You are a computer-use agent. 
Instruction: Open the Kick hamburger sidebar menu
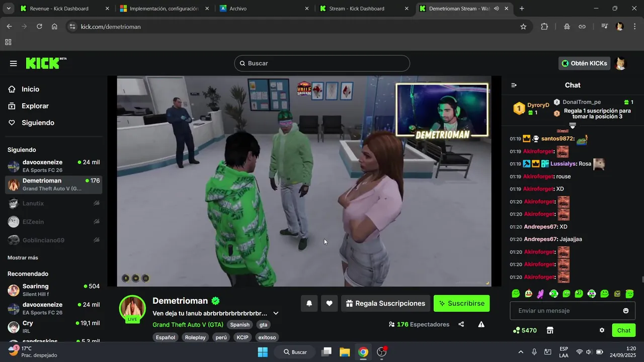coord(14,63)
